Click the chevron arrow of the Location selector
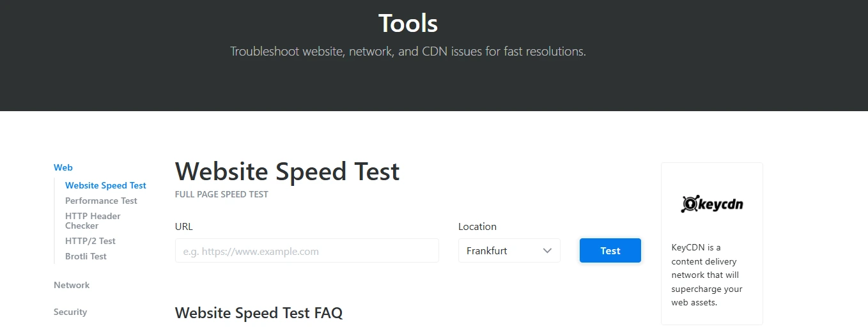The image size is (868, 329). [547, 251]
